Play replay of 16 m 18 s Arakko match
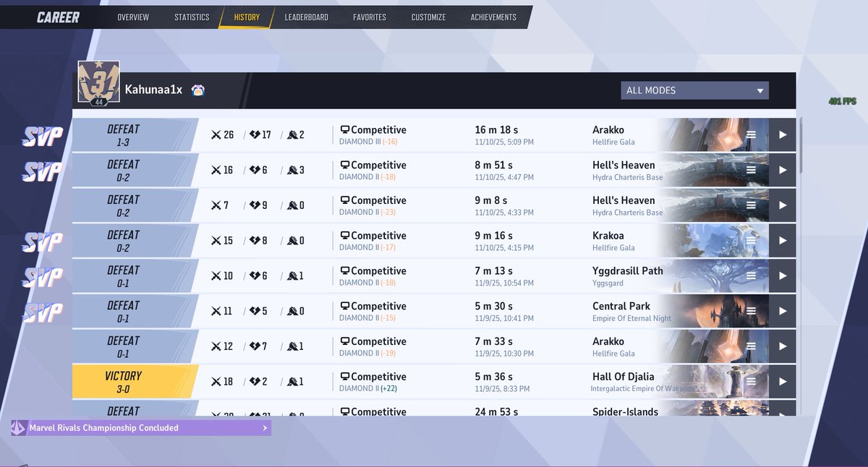The image size is (868, 467). coord(782,134)
